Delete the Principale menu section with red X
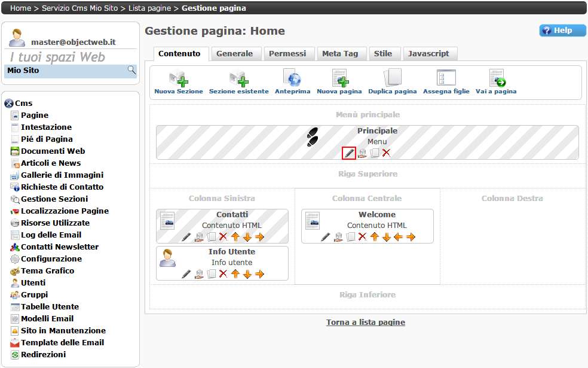 coord(387,153)
